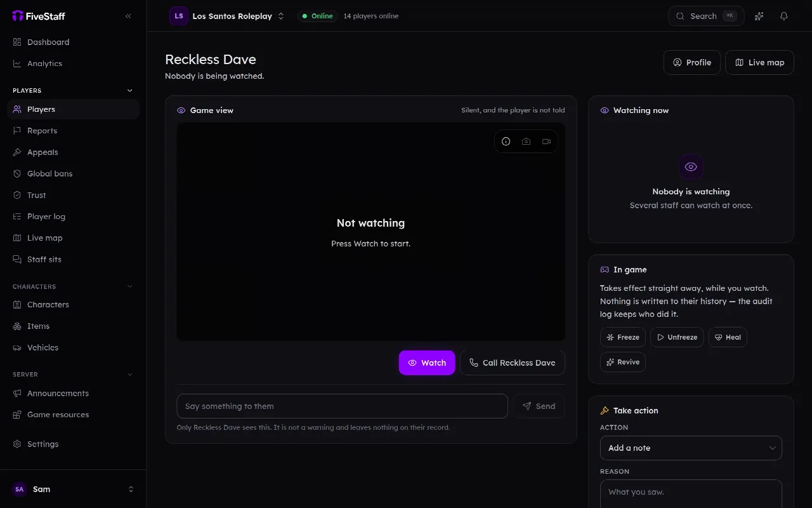Image resolution: width=812 pixels, height=508 pixels.
Task: Open the Search box in header
Action: (x=707, y=16)
